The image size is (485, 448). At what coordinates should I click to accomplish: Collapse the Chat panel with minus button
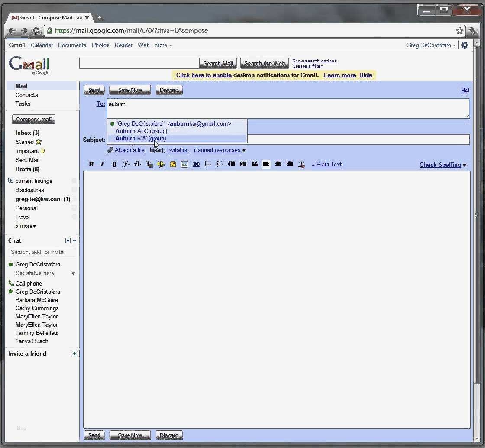click(74, 240)
